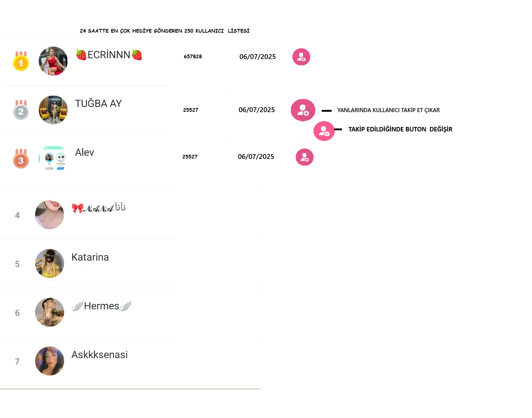Screen dimensions: 532x418
Task: Open Katarina's profile avatar
Action: pyautogui.click(x=49, y=263)
